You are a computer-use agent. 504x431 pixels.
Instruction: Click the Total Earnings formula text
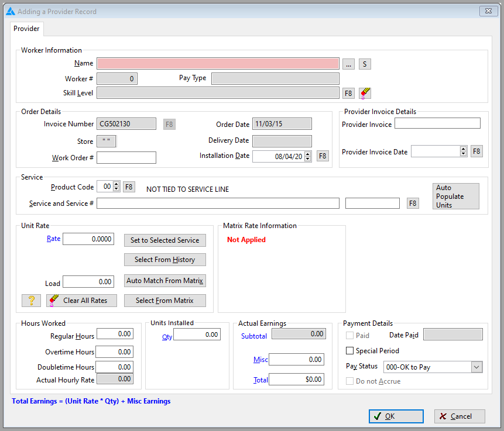click(x=91, y=401)
